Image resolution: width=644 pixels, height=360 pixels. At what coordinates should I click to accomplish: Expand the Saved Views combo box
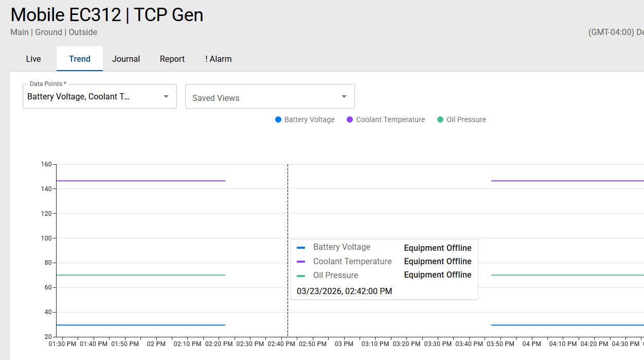click(x=262, y=97)
